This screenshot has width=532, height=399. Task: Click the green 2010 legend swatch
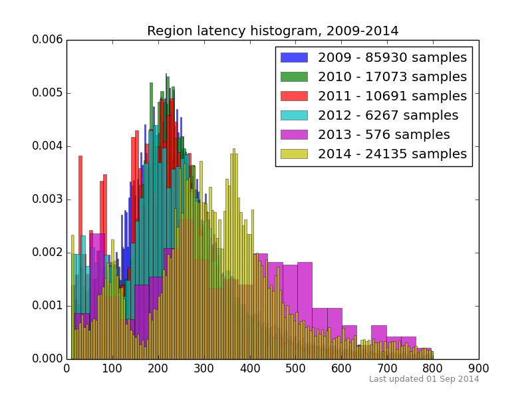point(294,76)
